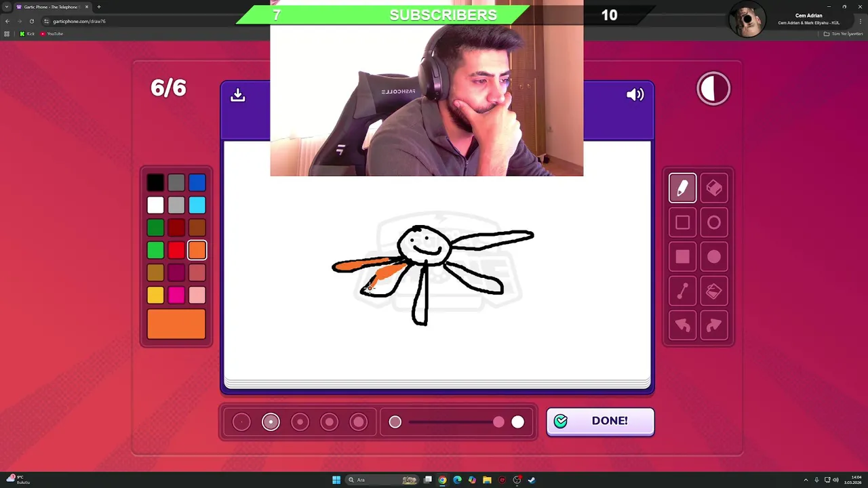The width and height of the screenshot is (868, 488).
Task: Pick the black color swatch
Action: [155, 182]
